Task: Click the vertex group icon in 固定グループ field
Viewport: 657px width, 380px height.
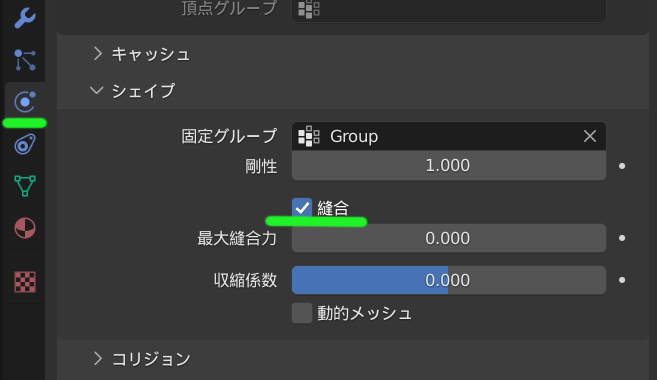Action: [309, 136]
